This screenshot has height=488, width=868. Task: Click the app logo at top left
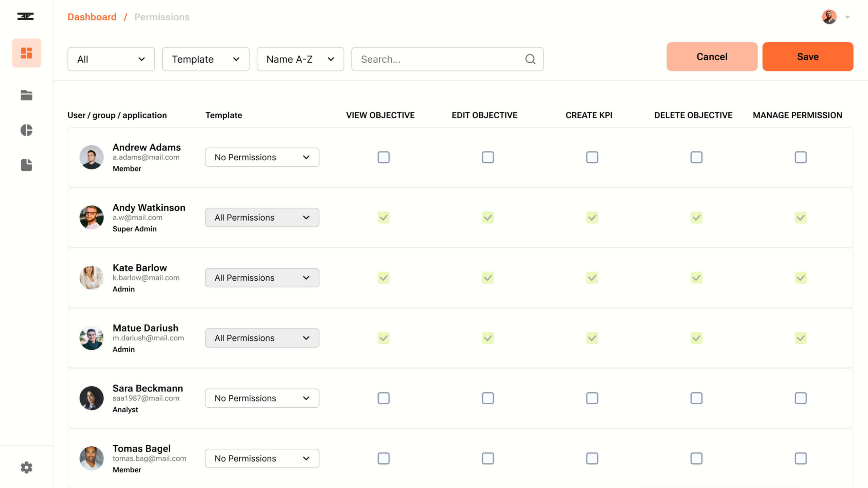click(25, 16)
